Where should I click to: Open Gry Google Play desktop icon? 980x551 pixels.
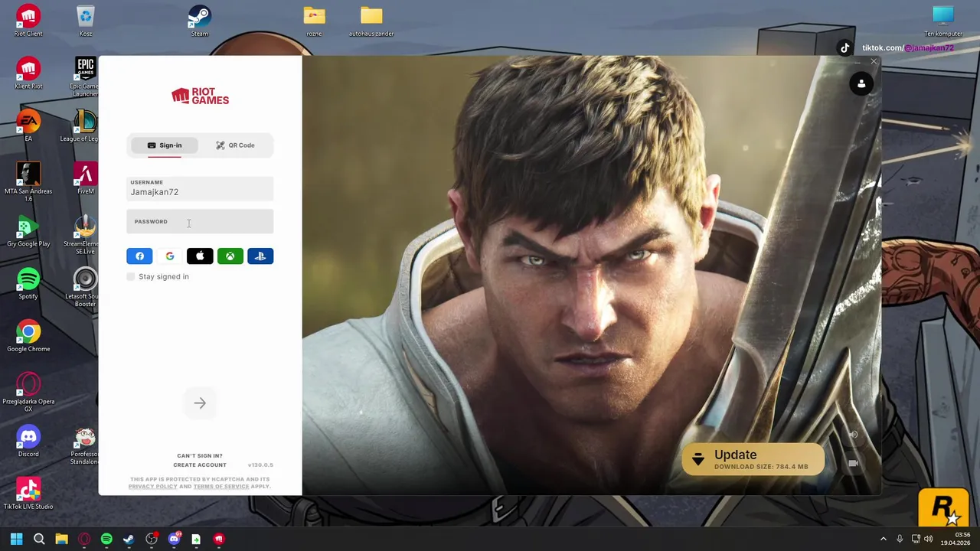[x=28, y=231]
